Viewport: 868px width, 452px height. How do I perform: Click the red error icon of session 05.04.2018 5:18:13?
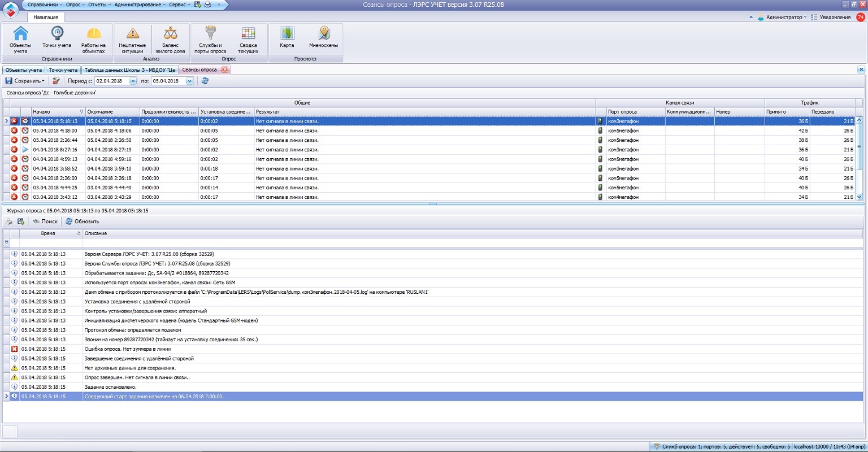click(x=15, y=121)
